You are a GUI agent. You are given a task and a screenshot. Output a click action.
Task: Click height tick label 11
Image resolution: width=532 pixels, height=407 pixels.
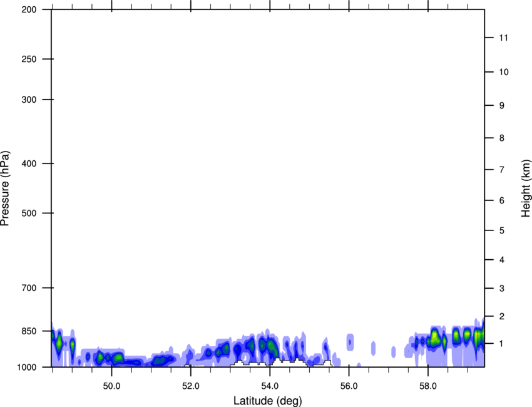click(504, 38)
